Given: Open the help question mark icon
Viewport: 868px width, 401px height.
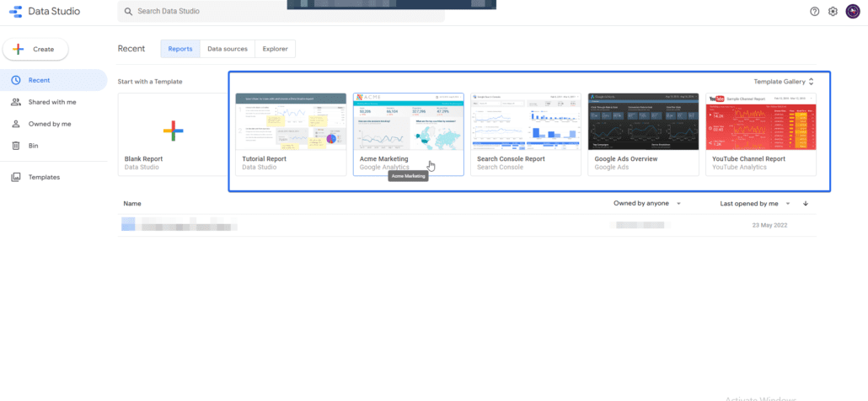Looking at the screenshot, I should (x=814, y=11).
